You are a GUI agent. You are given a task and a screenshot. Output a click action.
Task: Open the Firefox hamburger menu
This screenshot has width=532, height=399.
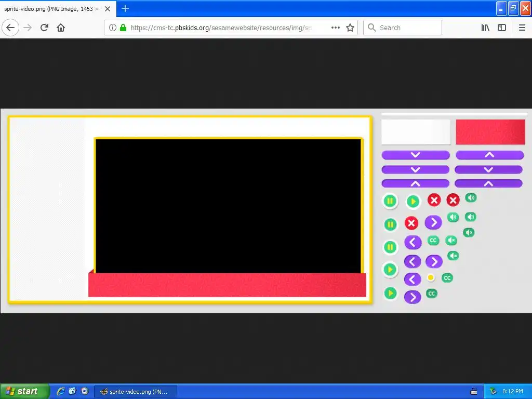coord(522,28)
